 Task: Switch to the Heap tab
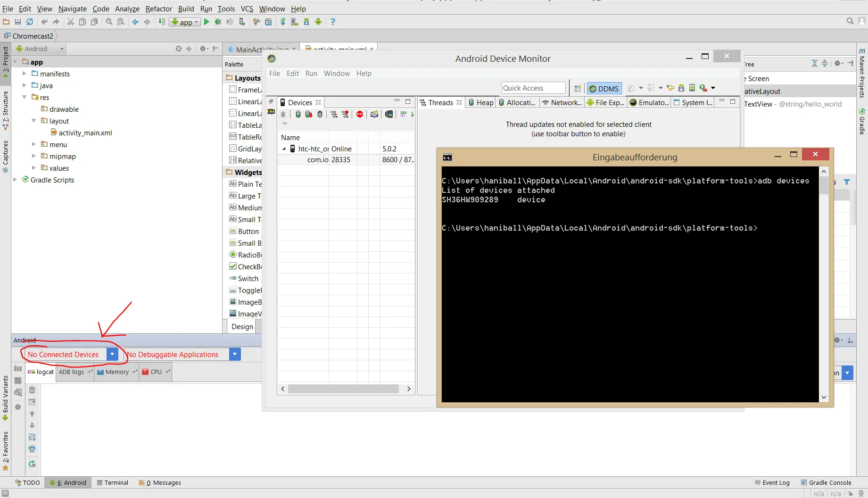[x=480, y=102]
